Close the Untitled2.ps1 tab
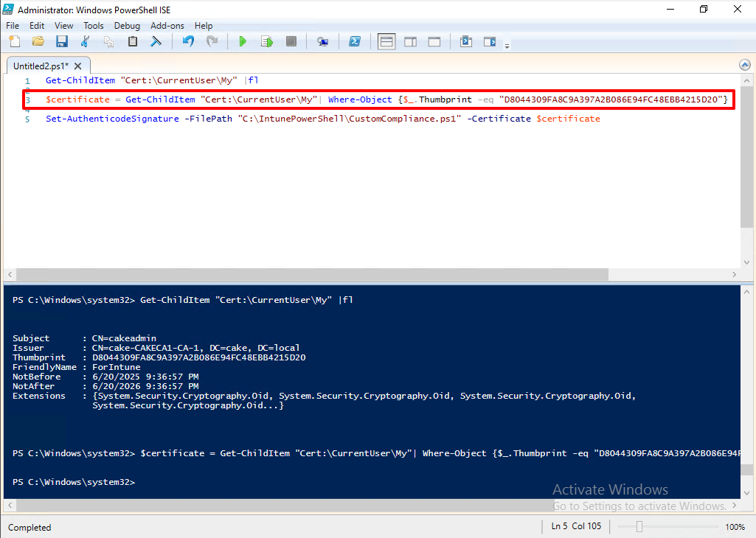This screenshot has height=538, width=756. point(78,66)
